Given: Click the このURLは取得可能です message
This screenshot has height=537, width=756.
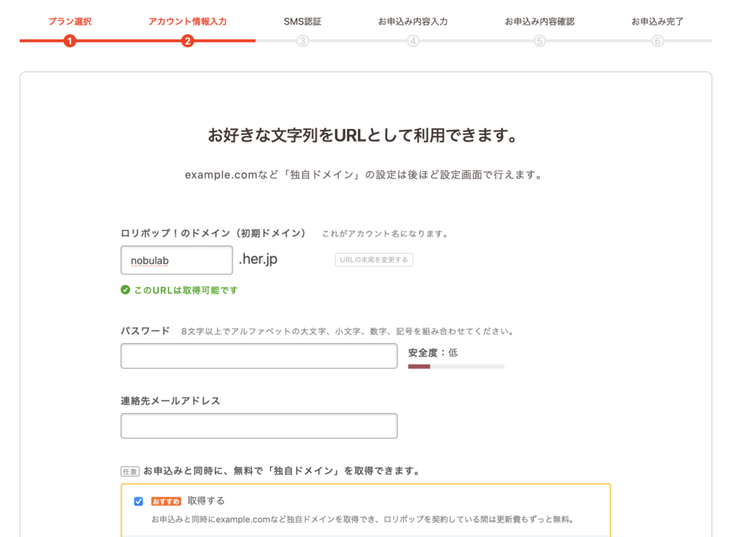Looking at the screenshot, I should (x=185, y=290).
